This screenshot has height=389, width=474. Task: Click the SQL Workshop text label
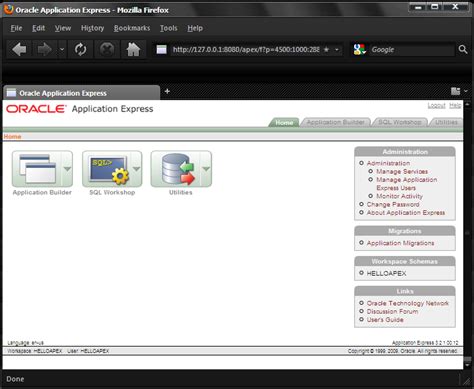pos(112,192)
